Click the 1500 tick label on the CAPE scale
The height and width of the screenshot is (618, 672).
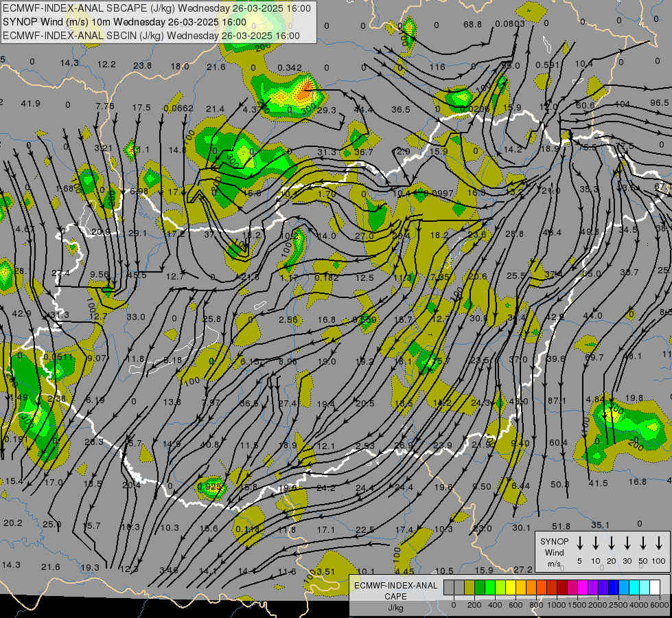[x=577, y=605]
